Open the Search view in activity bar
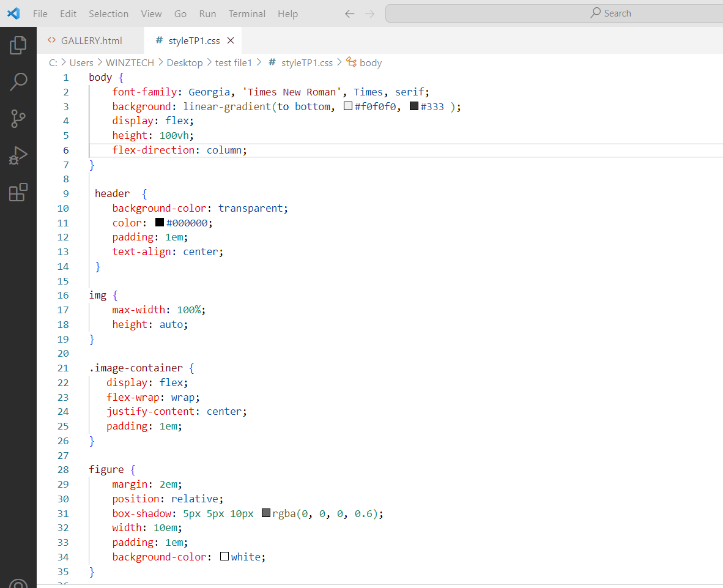723x588 pixels. tap(18, 81)
